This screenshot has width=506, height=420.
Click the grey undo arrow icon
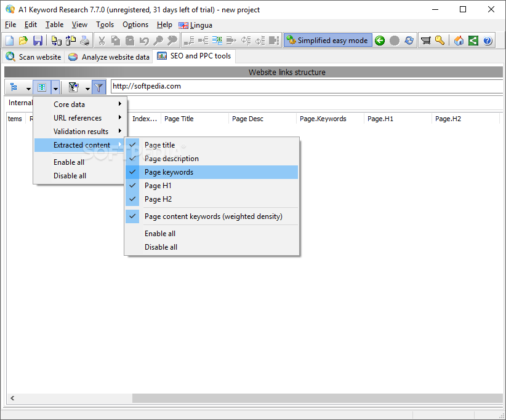(144, 41)
